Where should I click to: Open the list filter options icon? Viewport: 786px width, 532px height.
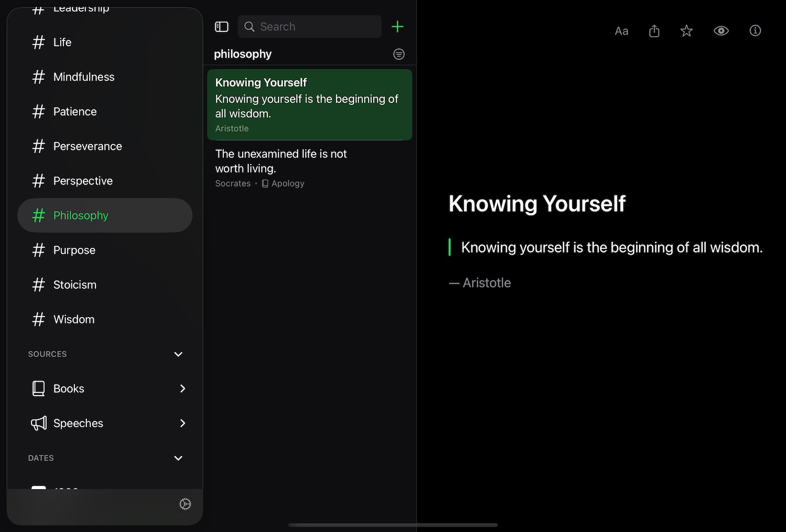coord(399,55)
